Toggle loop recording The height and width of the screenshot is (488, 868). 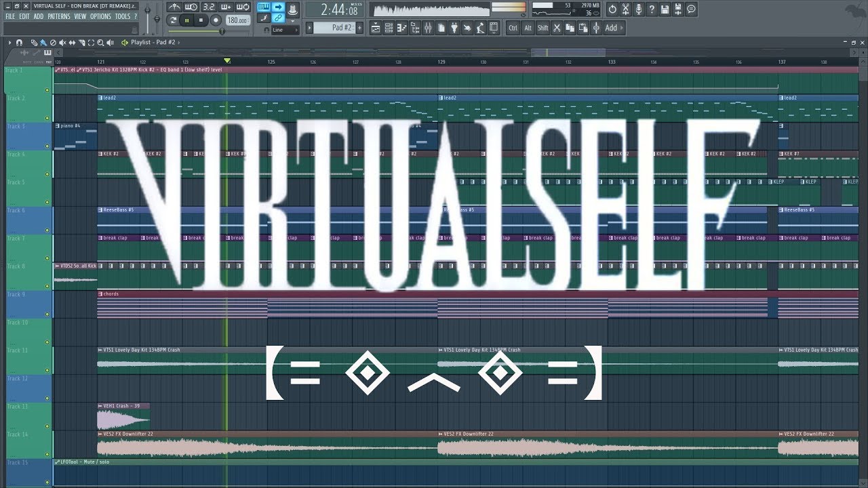[242, 7]
